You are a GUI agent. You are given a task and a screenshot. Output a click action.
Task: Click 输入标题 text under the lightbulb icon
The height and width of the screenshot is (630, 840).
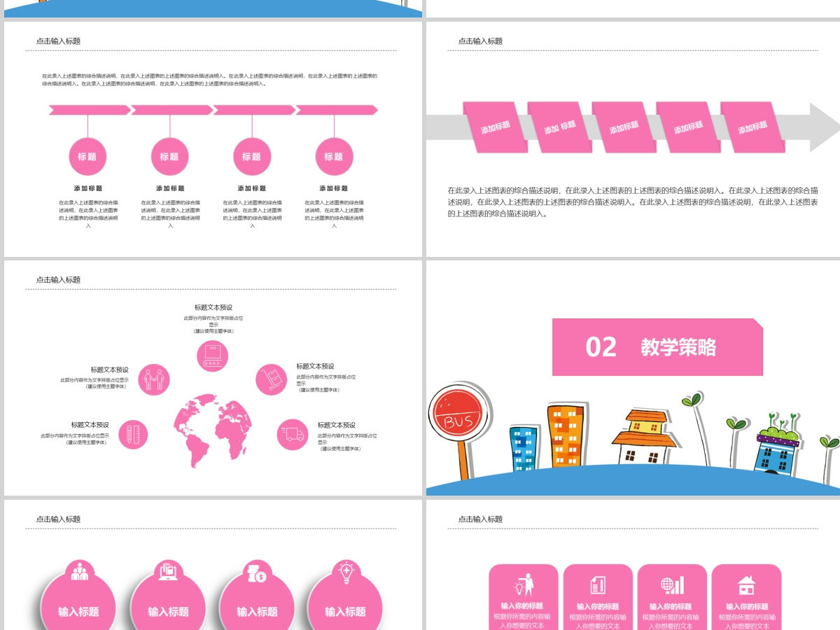(345, 612)
